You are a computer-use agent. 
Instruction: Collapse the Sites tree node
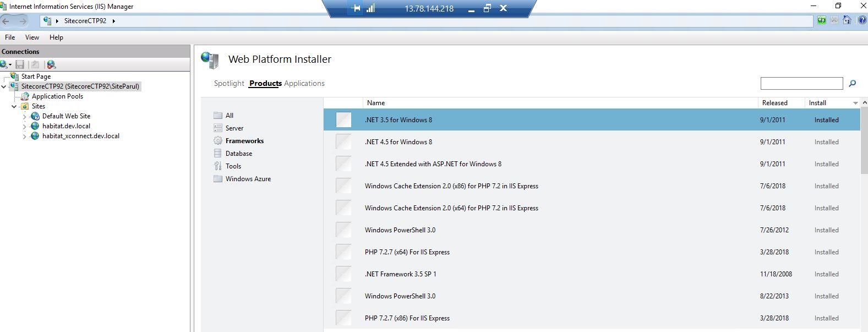coord(14,106)
